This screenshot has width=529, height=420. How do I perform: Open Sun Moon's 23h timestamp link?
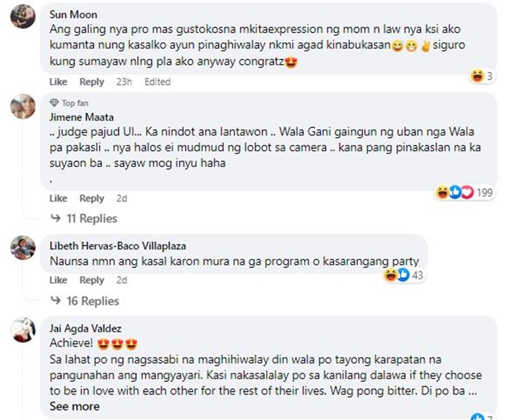point(124,82)
